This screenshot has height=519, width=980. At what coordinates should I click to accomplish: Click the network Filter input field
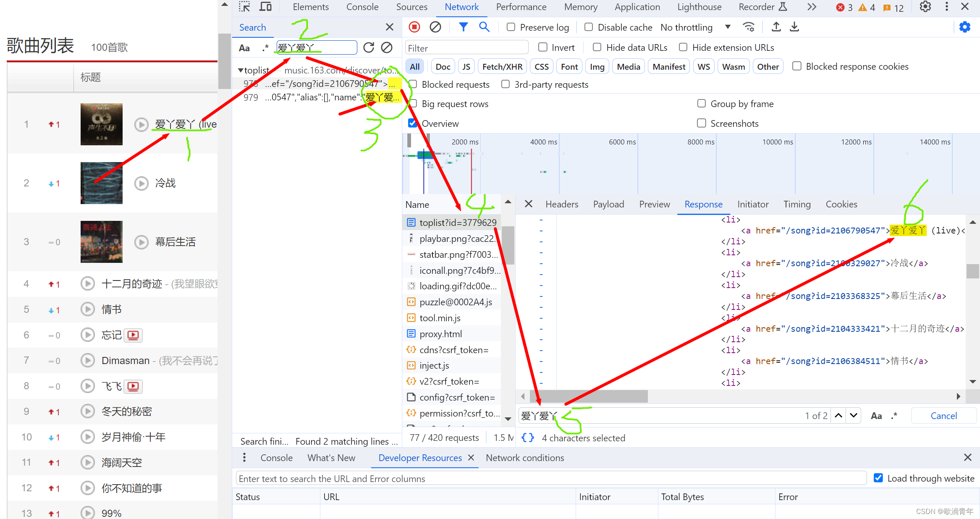466,48
